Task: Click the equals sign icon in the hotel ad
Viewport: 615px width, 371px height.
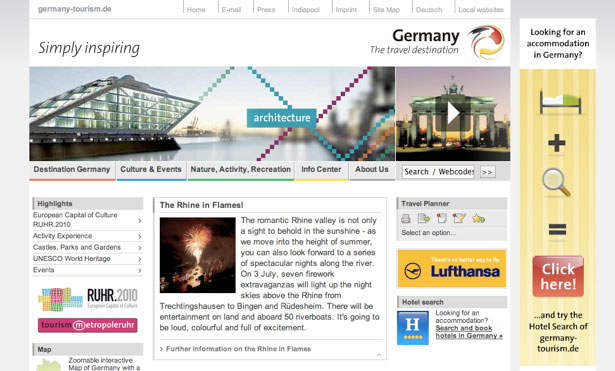Action: pyautogui.click(x=557, y=229)
